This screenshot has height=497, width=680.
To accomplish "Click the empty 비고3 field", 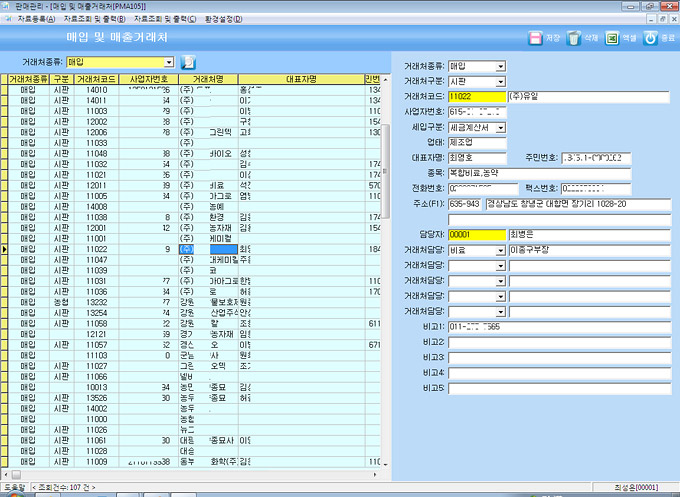I will (559, 358).
